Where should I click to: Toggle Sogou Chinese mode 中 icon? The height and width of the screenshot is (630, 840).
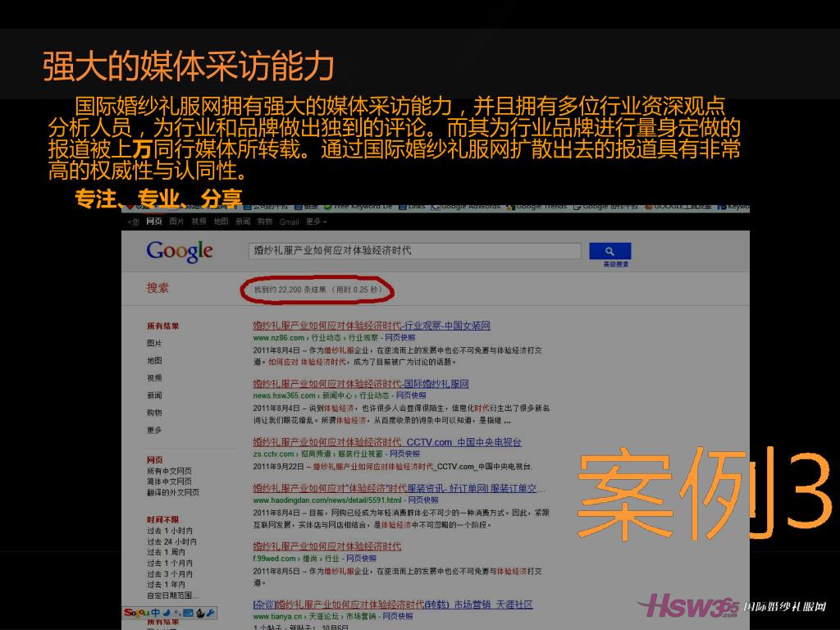(155, 612)
